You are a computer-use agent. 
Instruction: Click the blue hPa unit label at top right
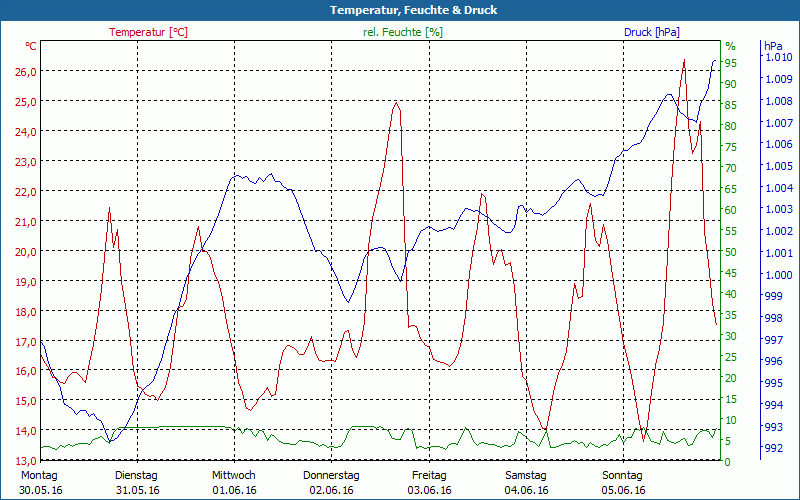coord(773,46)
